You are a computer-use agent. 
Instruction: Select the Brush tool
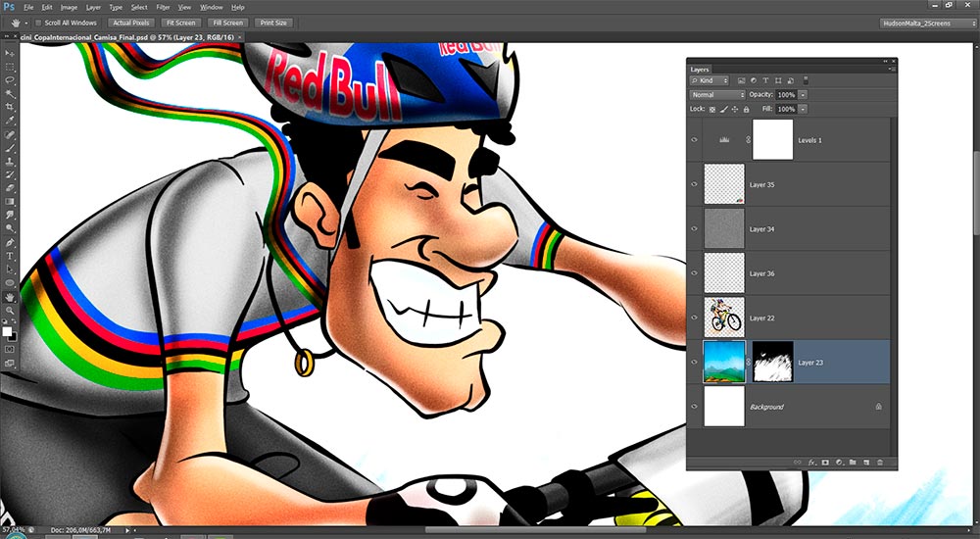click(10, 148)
